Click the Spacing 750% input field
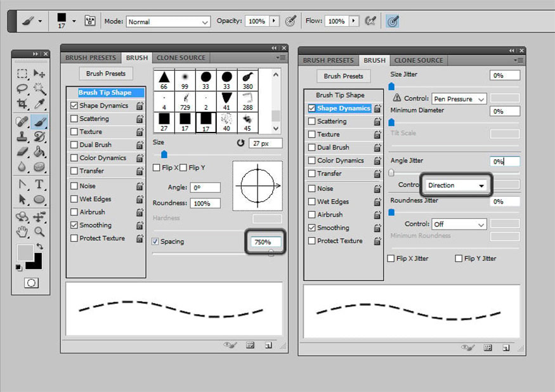Image resolution: width=555 pixels, height=392 pixels. pyautogui.click(x=264, y=242)
